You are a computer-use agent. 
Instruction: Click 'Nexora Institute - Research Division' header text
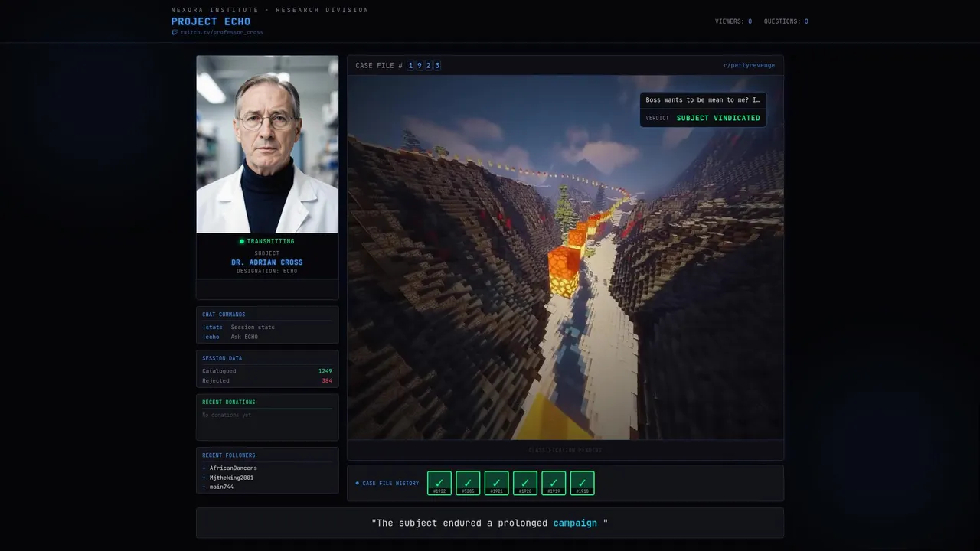click(x=269, y=10)
